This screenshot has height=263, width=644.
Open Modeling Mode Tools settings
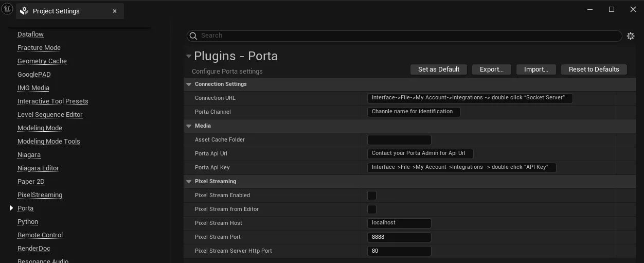click(x=49, y=142)
